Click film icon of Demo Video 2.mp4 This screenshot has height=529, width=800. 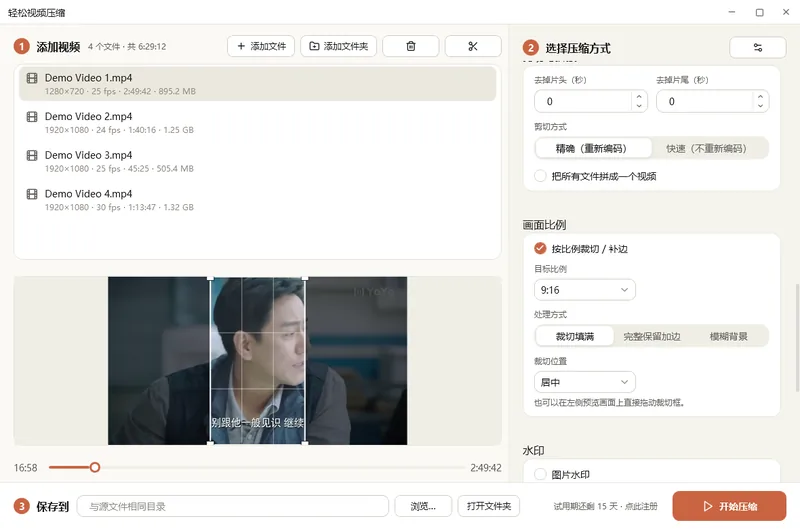pos(32,117)
